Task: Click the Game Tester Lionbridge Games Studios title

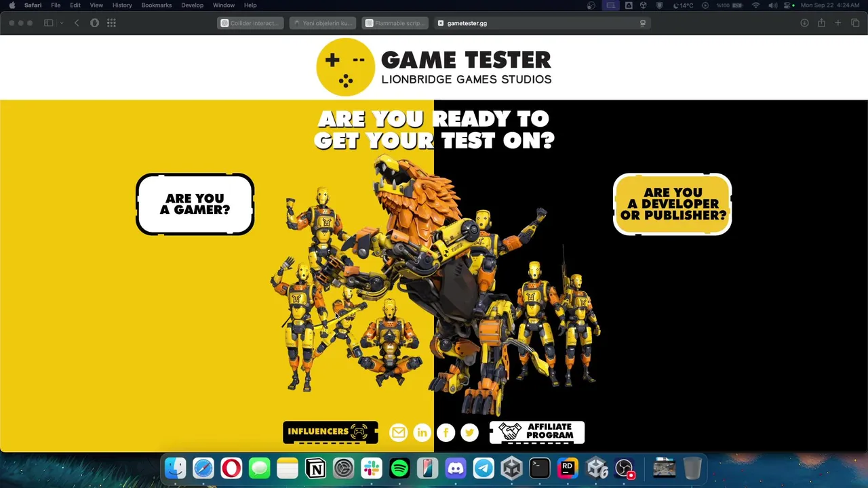Action: (467, 67)
